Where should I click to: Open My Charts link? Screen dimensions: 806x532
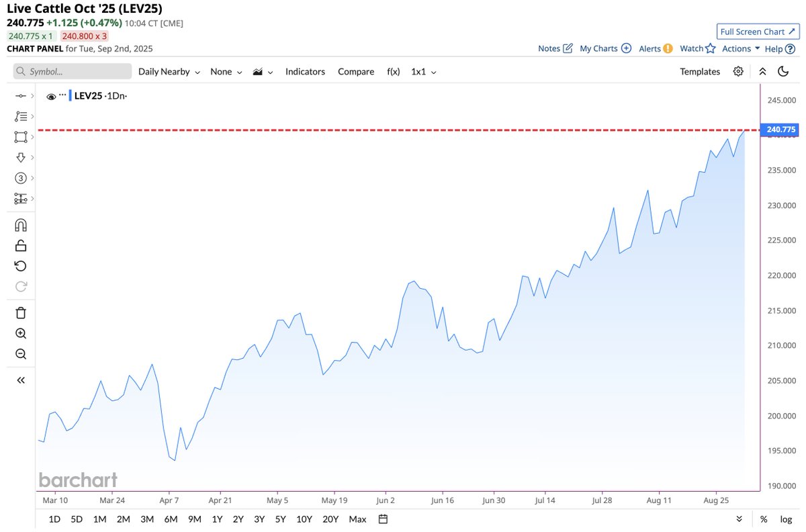(605, 48)
